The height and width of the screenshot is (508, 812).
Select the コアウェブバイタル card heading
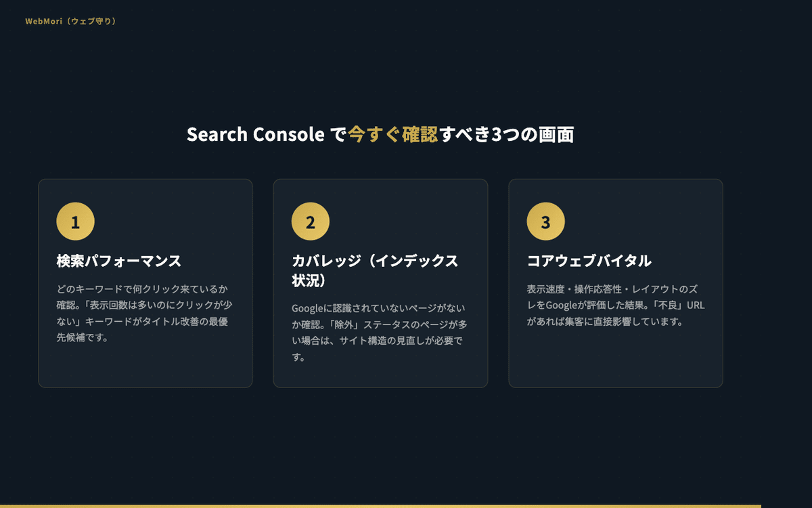pyautogui.click(x=589, y=261)
